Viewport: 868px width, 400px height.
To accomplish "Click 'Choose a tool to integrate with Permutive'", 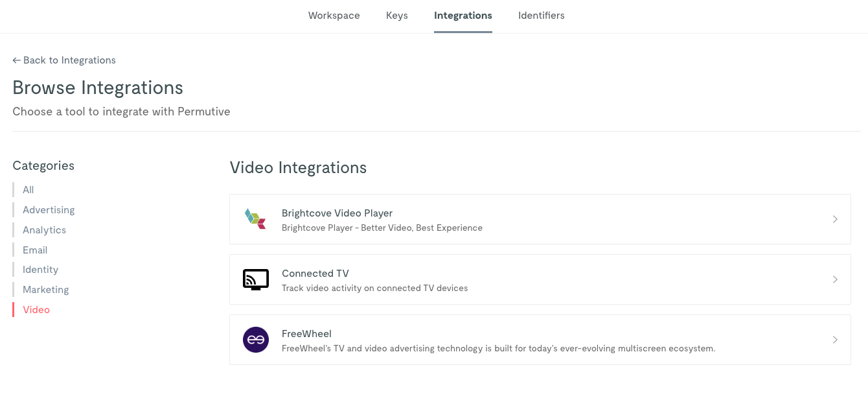I will pos(121,112).
